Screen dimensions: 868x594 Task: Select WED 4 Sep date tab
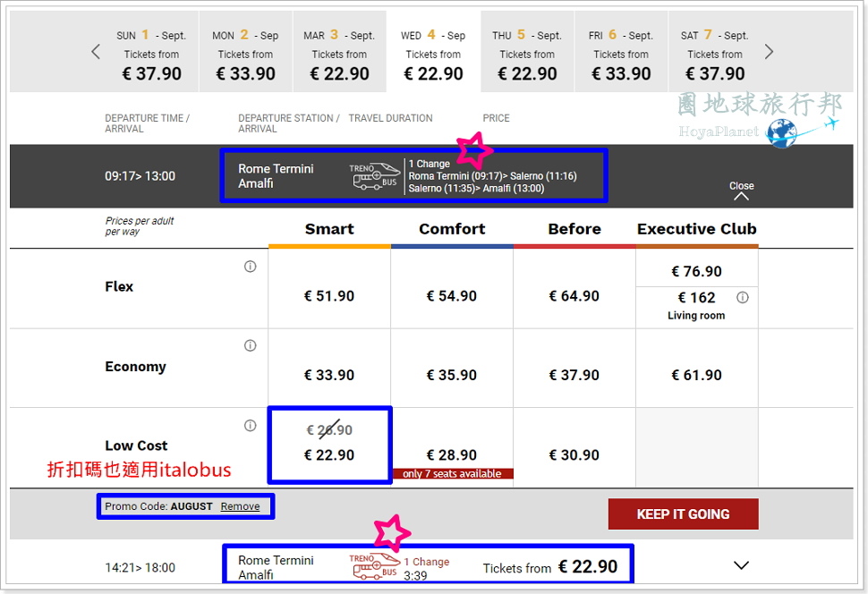(433, 52)
